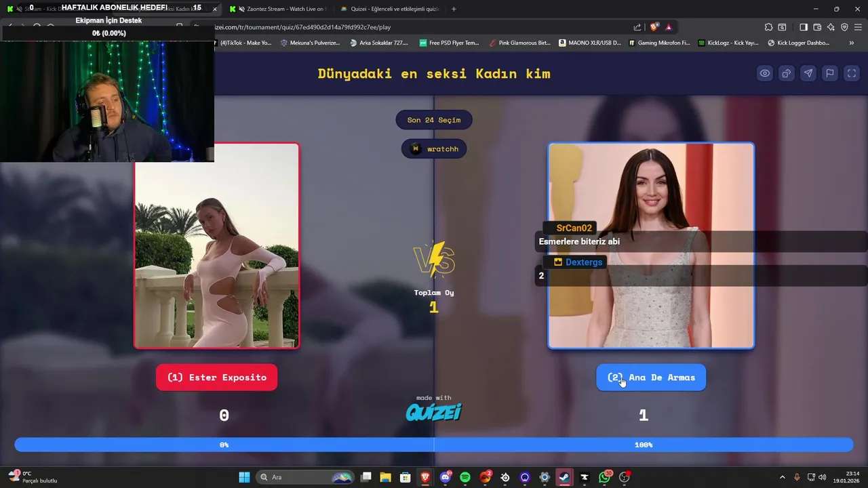This screenshot has width=868, height=488.
Task: Click the Quizei logo at bottom center
Action: click(x=434, y=411)
